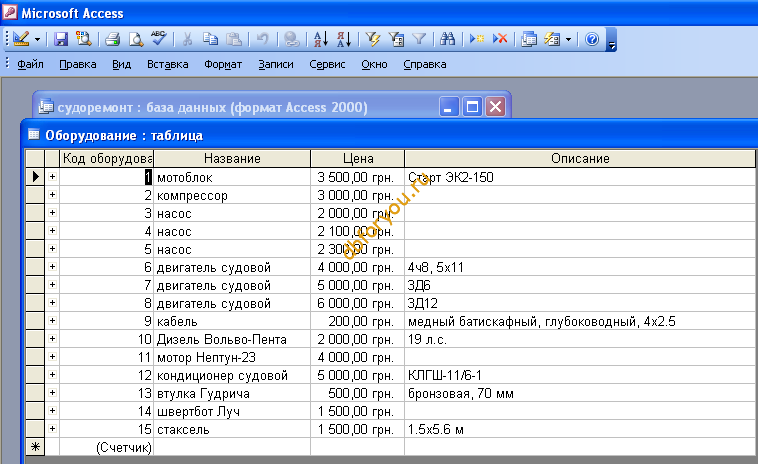Print the table via printer icon
Viewport: 758px width, 464px height.
112,39
